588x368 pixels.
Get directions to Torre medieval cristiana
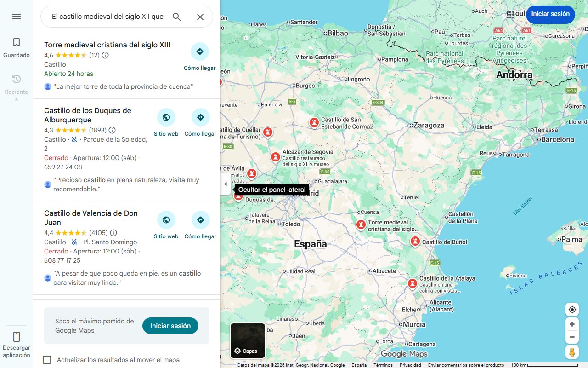point(200,51)
